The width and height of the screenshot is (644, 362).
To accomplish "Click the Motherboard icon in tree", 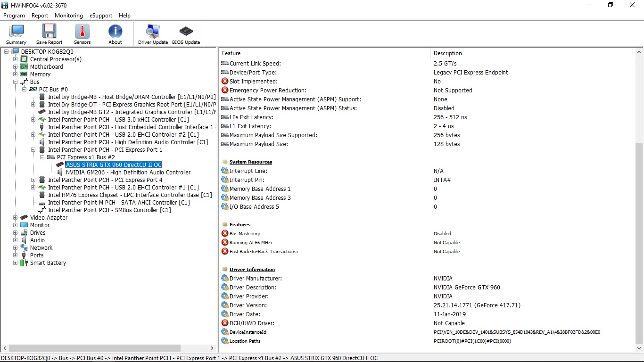I will [24, 67].
